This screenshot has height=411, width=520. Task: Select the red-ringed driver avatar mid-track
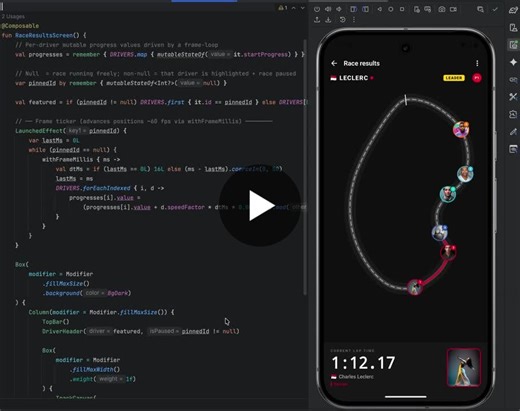[x=448, y=252]
